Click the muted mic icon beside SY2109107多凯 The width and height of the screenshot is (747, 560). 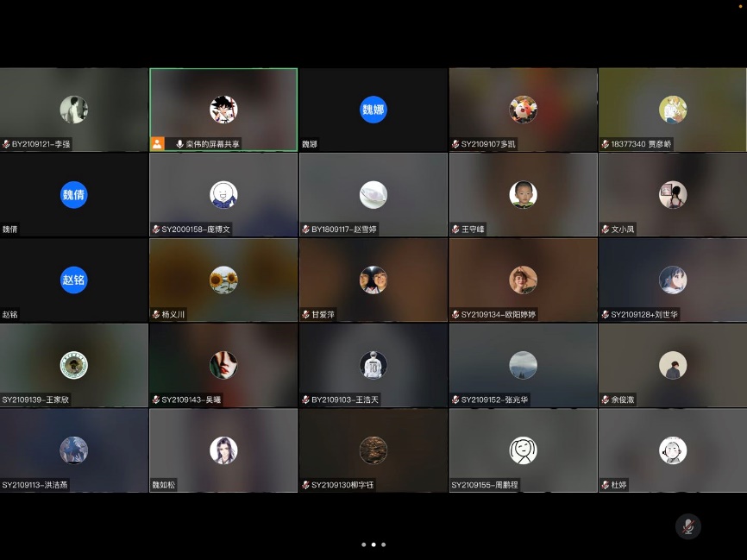point(455,144)
